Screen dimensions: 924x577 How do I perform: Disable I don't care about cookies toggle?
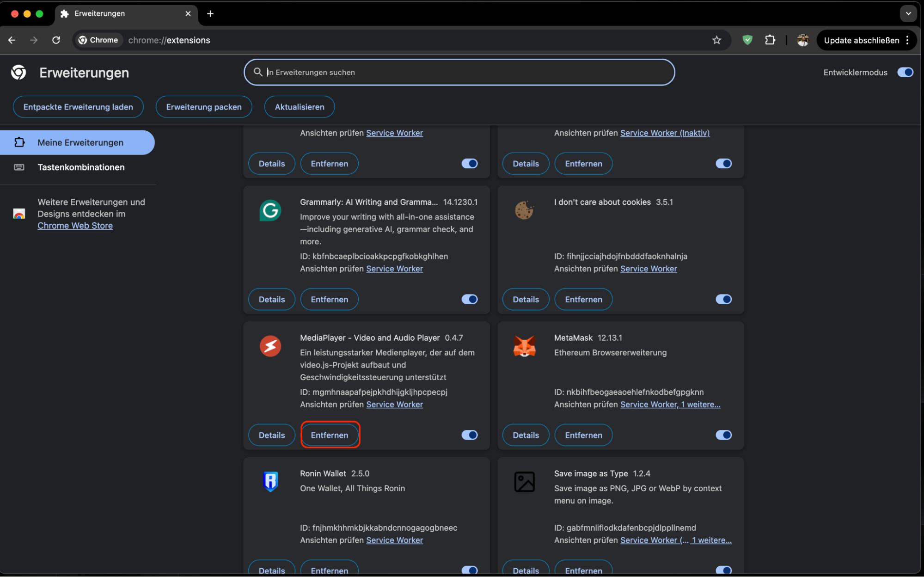tap(723, 300)
